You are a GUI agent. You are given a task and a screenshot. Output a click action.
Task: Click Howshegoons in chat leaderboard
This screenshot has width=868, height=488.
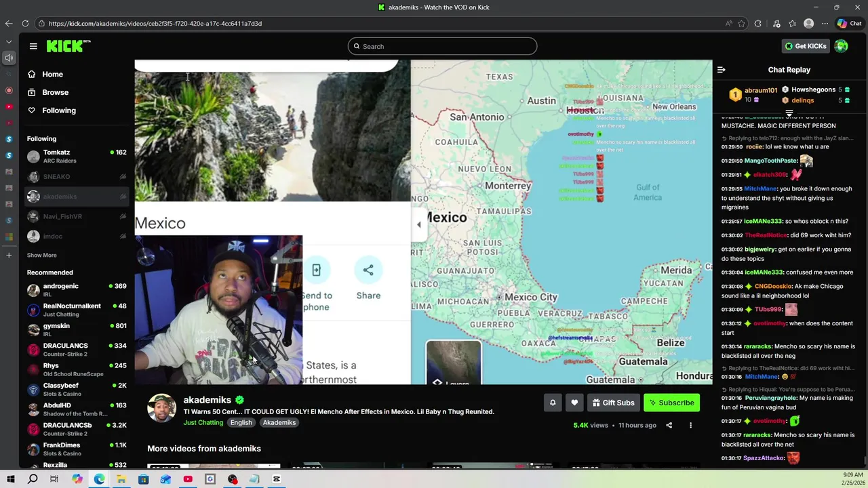click(813, 89)
